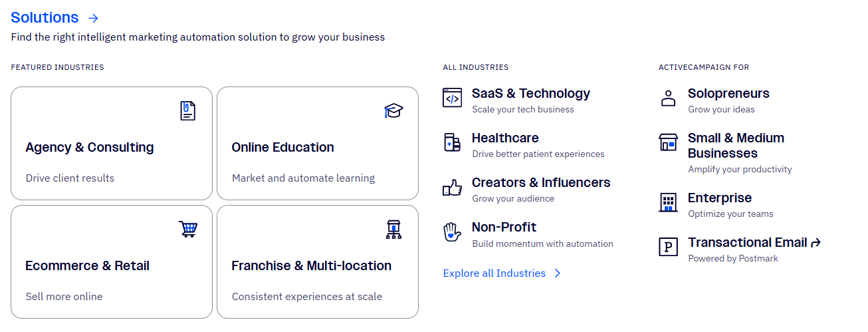868x332 pixels.
Task: Click the Solopreneurs person icon
Action: 668,98
